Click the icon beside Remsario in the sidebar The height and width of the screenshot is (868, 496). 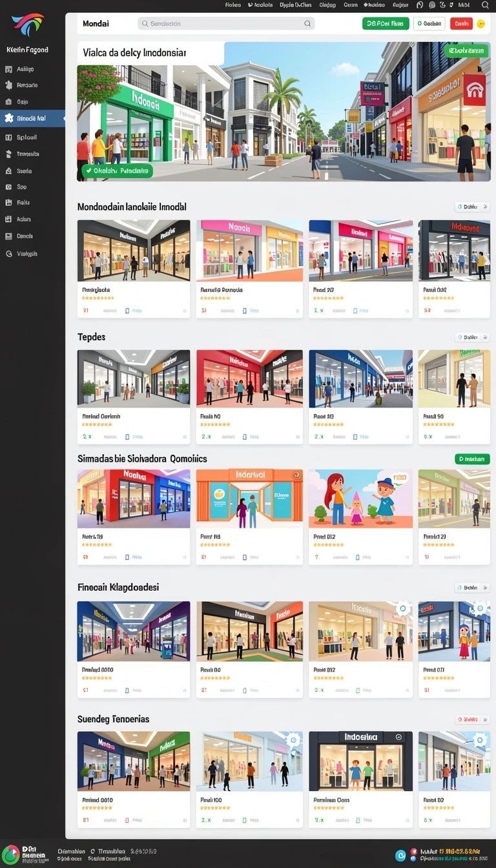(x=8, y=85)
